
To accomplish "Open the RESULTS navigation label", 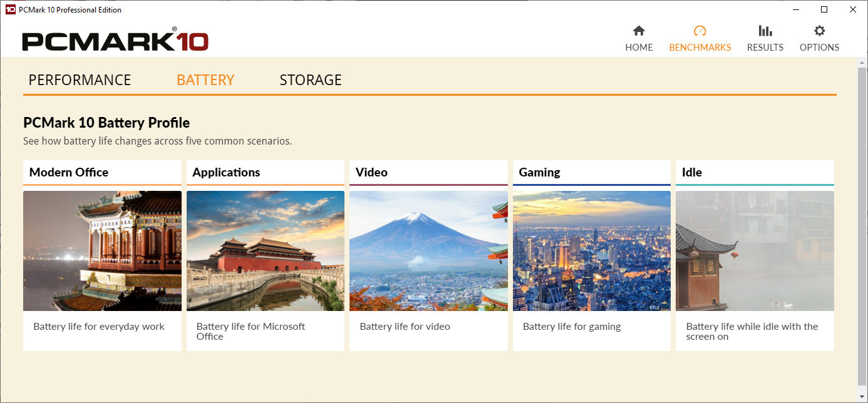I will coord(765,48).
